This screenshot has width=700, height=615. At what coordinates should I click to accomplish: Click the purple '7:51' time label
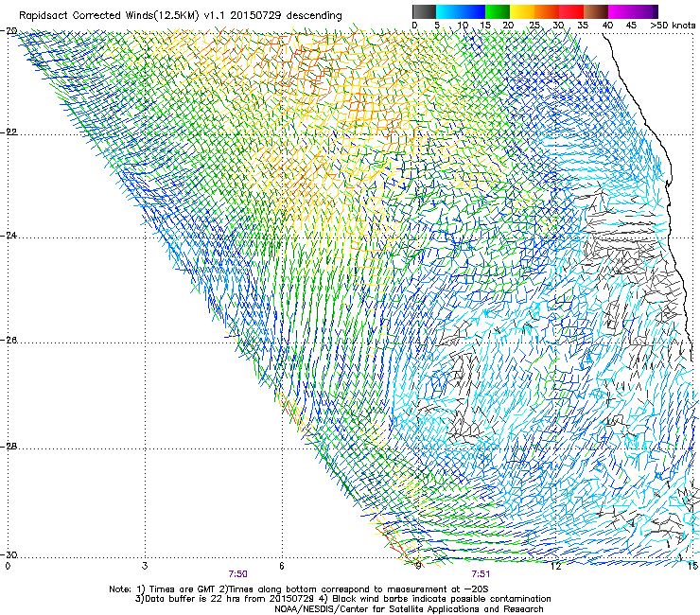(x=481, y=574)
